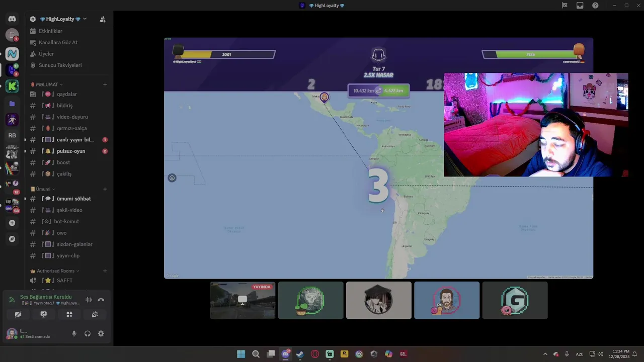Viewport: 644px width, 362px height.
Task: Join the SAFFT voice channel
Action: click(68, 281)
